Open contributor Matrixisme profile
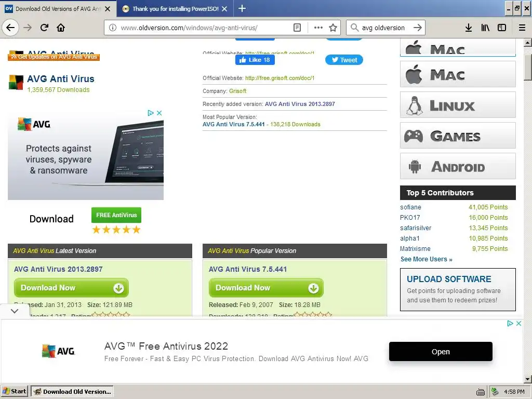Screen dimensions: 532x399 point(415,249)
